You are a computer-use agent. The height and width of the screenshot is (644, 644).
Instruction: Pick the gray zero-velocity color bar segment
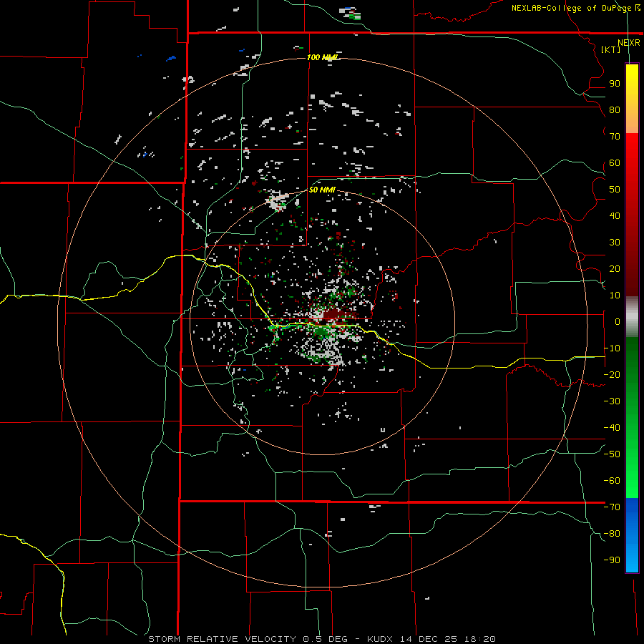point(632,317)
